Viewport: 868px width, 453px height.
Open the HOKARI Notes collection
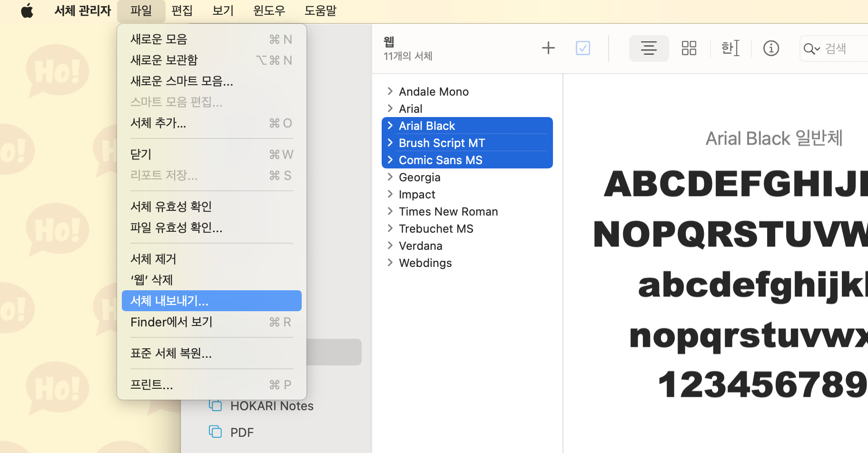pos(271,406)
